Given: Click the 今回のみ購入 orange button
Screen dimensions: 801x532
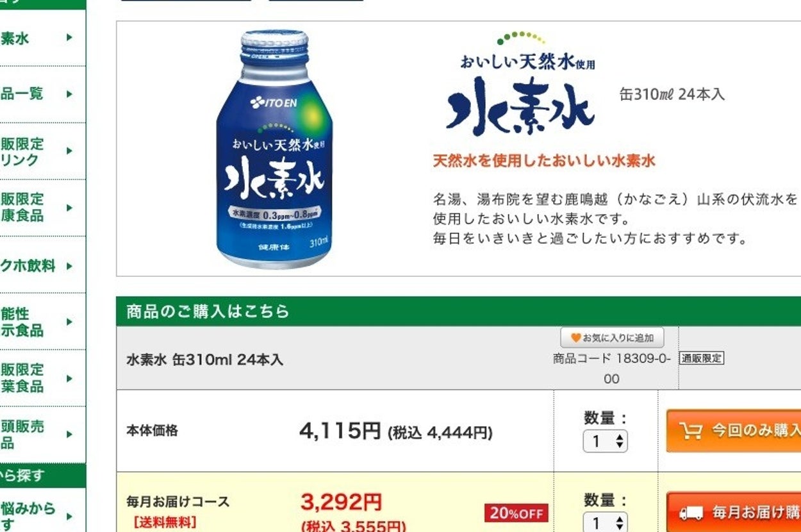Looking at the screenshot, I should (x=734, y=431).
